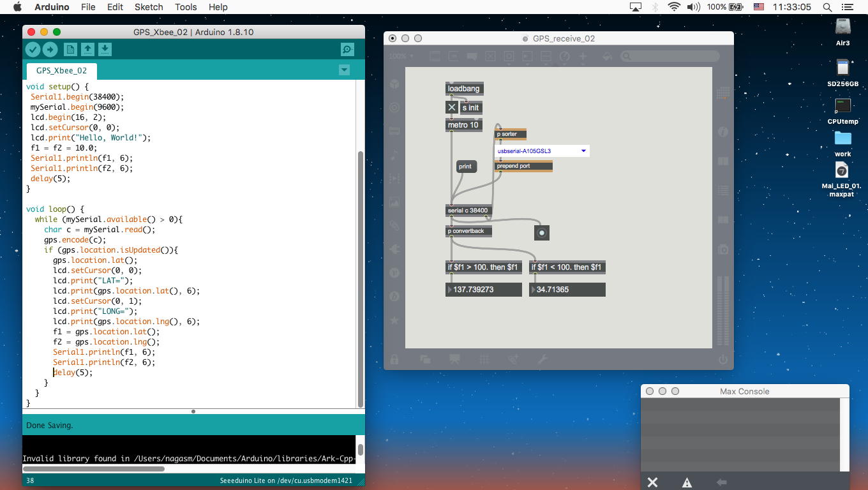Viewport: 868px width, 490px height.
Task: Open the File menu
Action: pyautogui.click(x=88, y=7)
